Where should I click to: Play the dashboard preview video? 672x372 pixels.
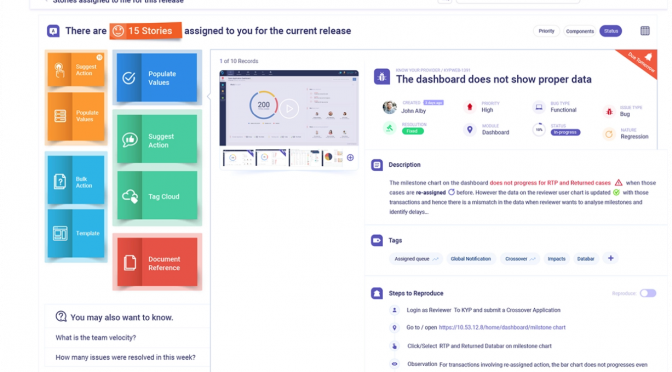tap(289, 109)
